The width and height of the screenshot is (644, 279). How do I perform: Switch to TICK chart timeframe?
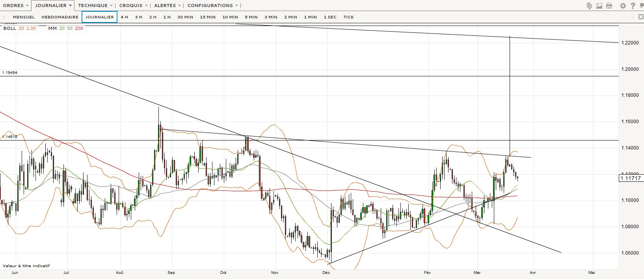point(348,17)
